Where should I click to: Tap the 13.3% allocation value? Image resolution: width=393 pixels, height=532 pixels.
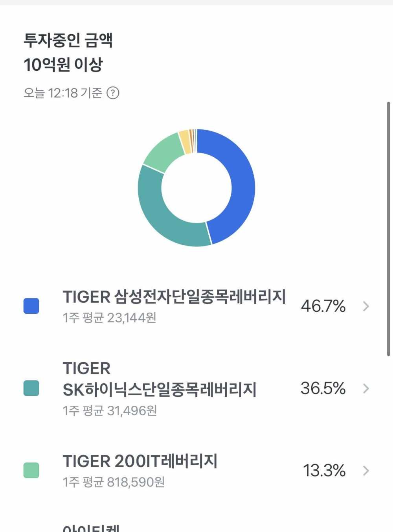click(x=324, y=470)
